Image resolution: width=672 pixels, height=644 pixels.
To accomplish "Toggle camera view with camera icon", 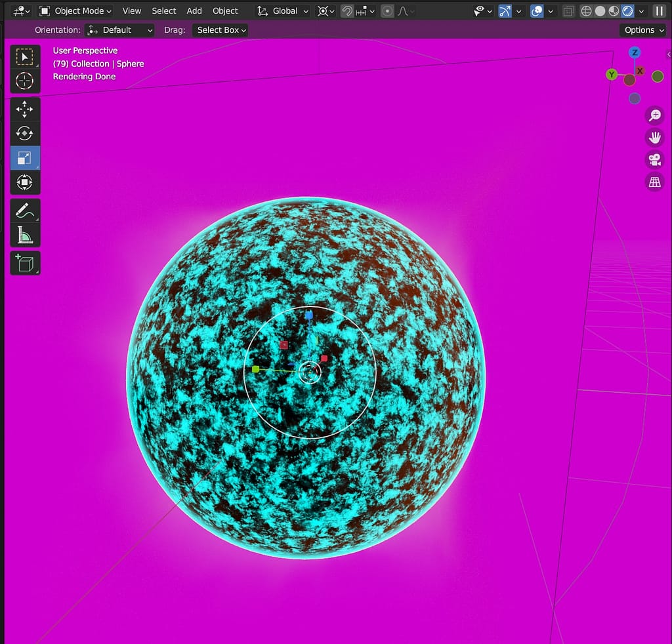I will pyautogui.click(x=654, y=159).
